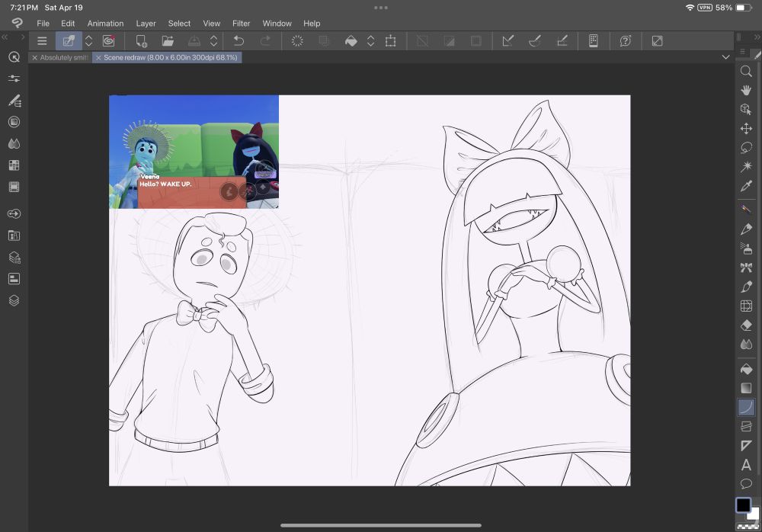Select the Zoom magnifier tool
The width and height of the screenshot is (762, 532).
click(746, 71)
